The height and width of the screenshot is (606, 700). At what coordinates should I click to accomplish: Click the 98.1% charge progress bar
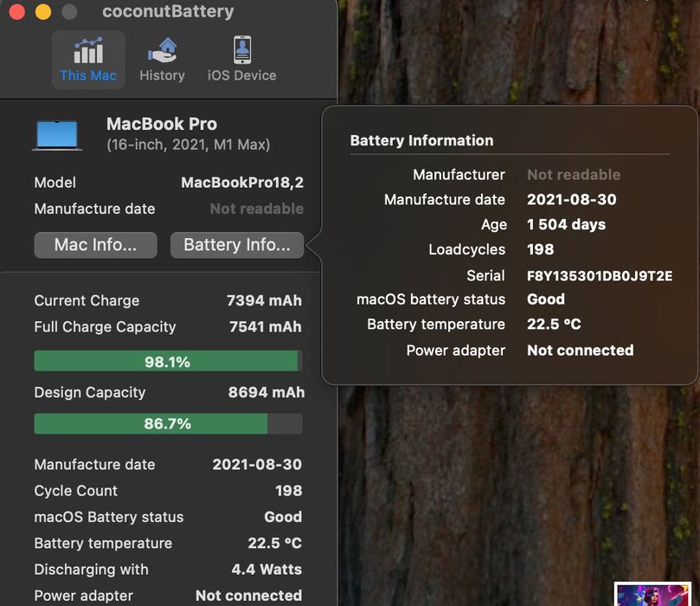click(x=169, y=361)
